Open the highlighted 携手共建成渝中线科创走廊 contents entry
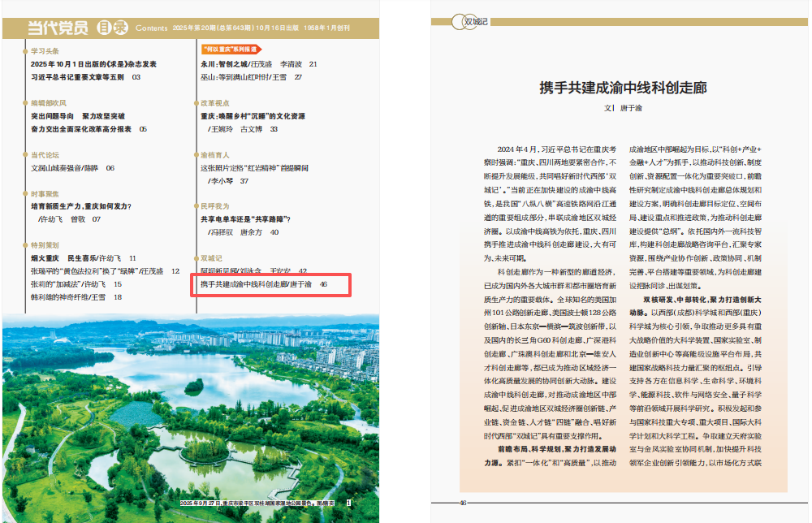812x523 pixels. (263, 285)
